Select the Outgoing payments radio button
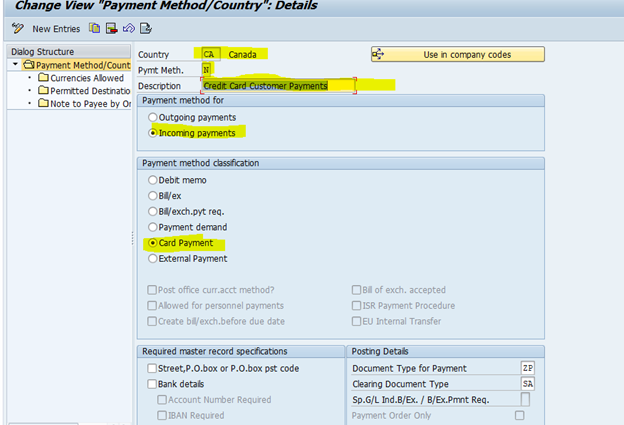Viewport: 624px width, 425px height. click(x=153, y=117)
